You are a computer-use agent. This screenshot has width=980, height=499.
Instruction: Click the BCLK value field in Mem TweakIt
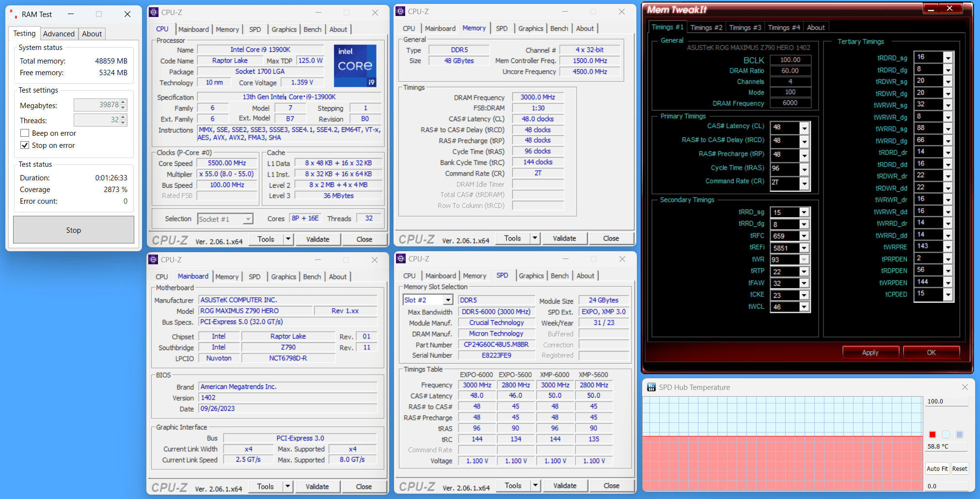790,60
